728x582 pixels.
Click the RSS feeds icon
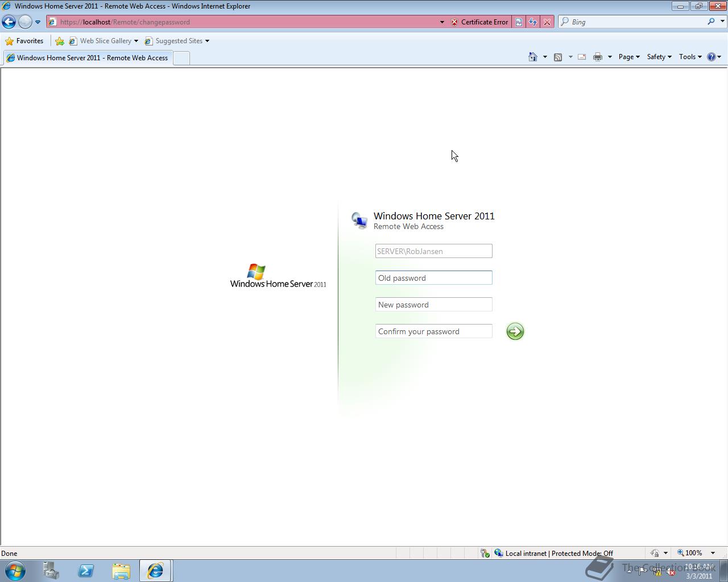click(x=558, y=57)
